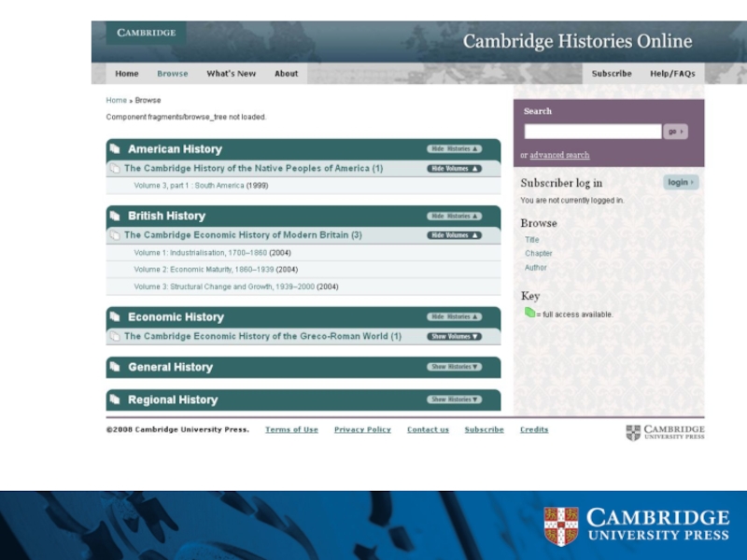
Task: Click the 'browse_tree not loaded' message text
Action: (x=186, y=118)
